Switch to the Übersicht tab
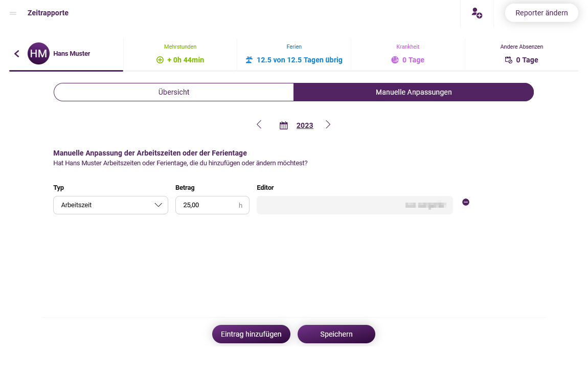The width and height of the screenshot is (588, 374). 174,92
